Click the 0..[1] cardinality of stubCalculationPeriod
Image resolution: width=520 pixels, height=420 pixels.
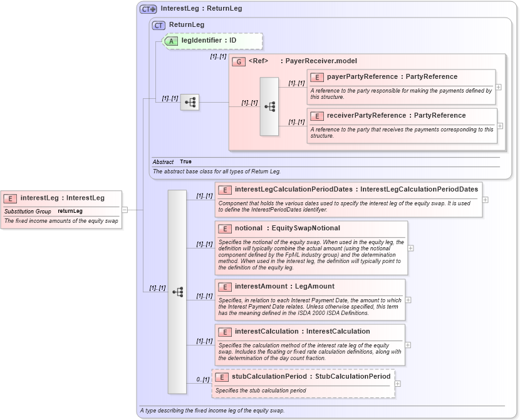tap(202, 379)
